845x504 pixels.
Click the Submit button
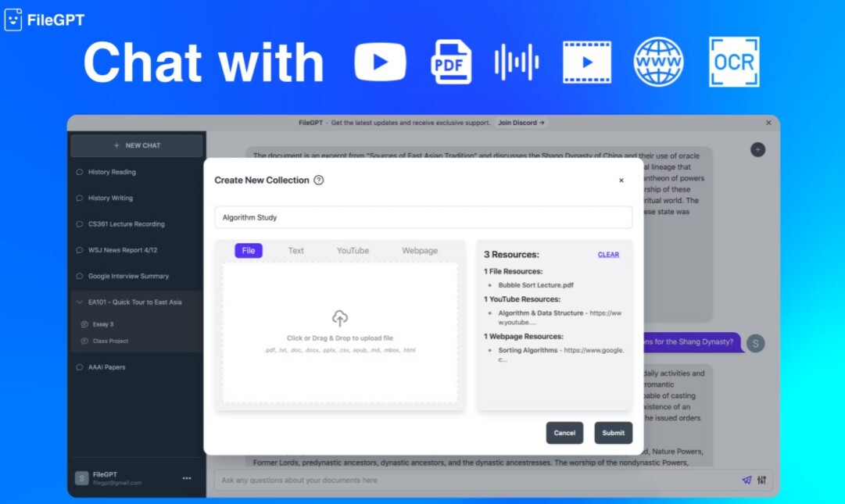click(x=614, y=433)
